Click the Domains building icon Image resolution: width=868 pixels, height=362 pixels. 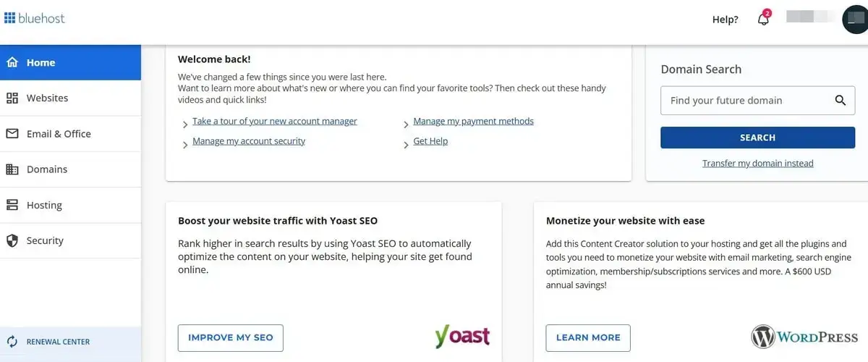tap(12, 169)
